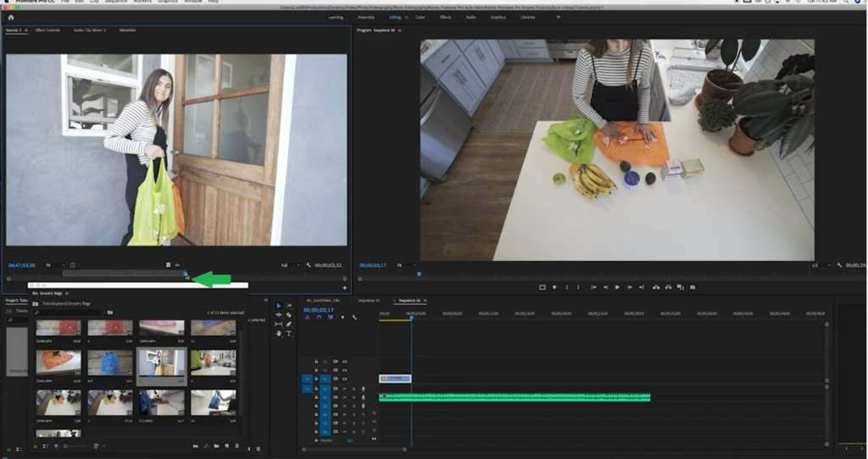Open the Audio Clip Mixer tab
Image resolution: width=868 pixels, height=459 pixels.
coord(90,30)
